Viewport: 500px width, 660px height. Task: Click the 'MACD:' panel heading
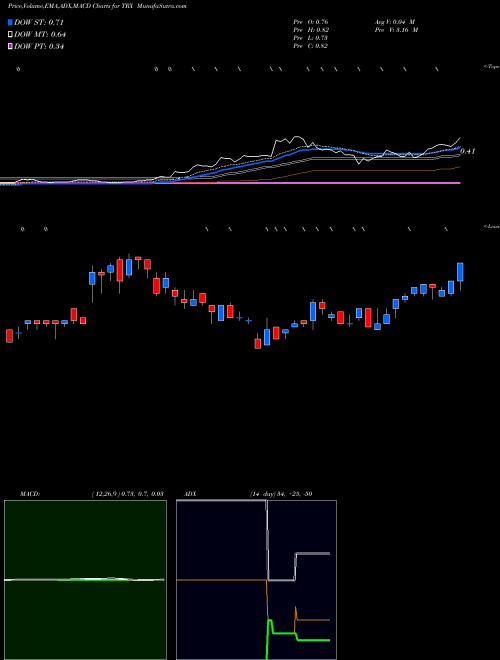click(29, 494)
